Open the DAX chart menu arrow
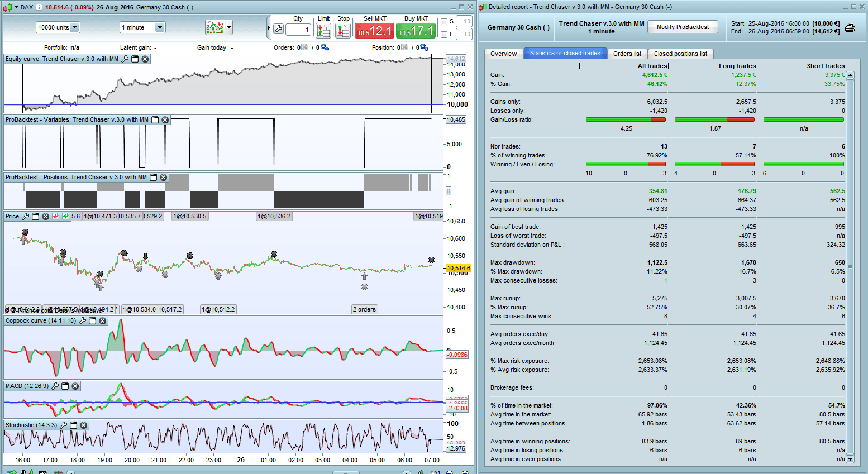This screenshot has width=868, height=474. tap(16, 7)
